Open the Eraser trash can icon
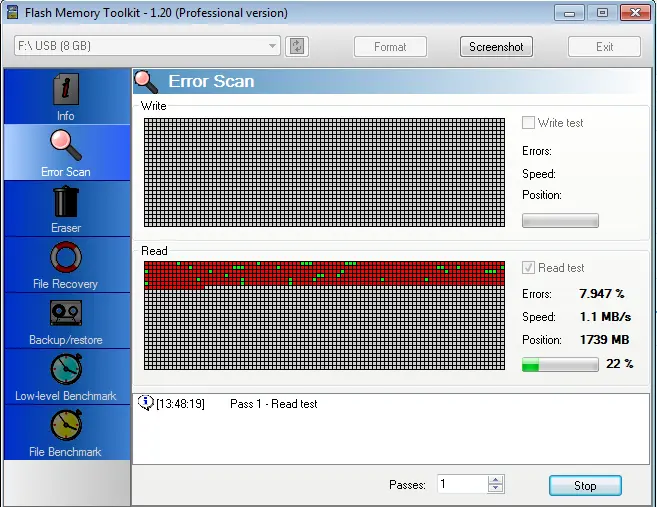This screenshot has height=507, width=657. point(66,202)
